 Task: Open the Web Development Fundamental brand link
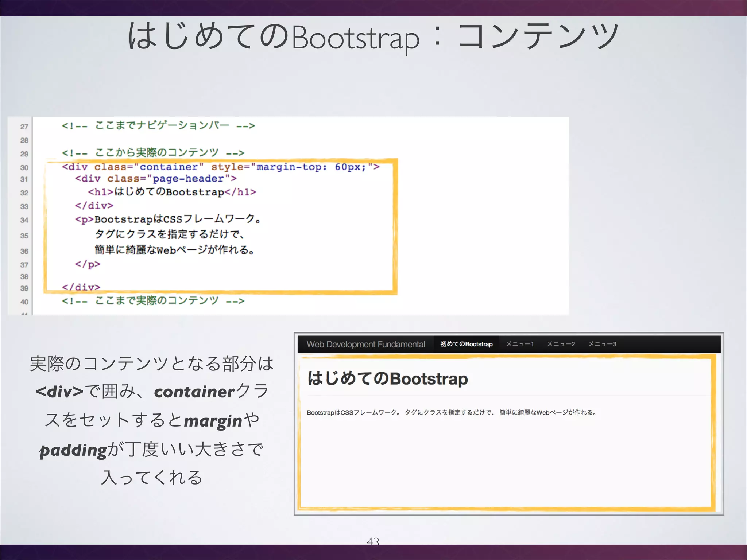click(x=366, y=344)
